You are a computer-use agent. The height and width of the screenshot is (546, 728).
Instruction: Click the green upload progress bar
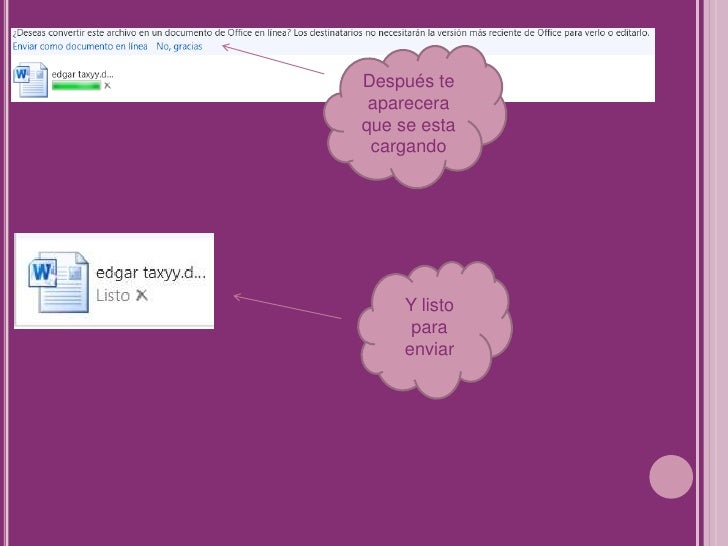click(x=76, y=85)
